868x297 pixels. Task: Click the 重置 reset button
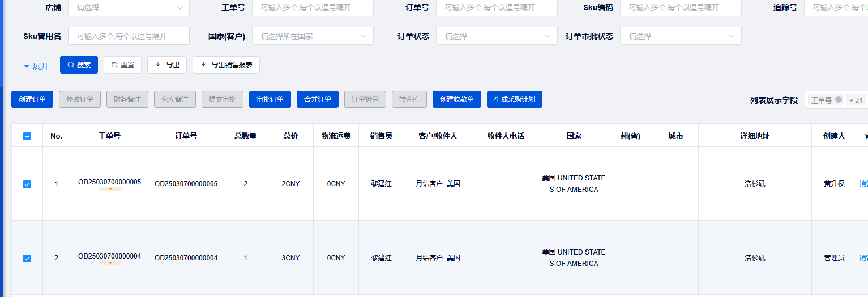tap(122, 65)
